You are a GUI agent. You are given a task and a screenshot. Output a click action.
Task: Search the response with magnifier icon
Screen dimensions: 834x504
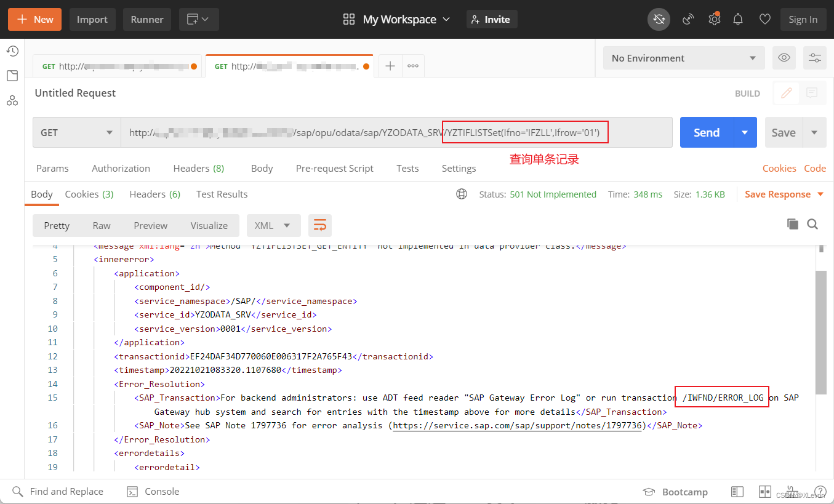812,225
